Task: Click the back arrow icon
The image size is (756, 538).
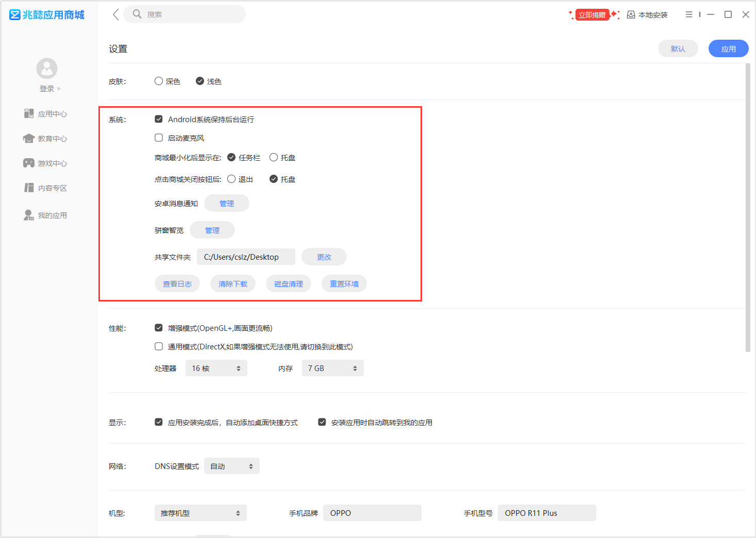Action: 116,14
